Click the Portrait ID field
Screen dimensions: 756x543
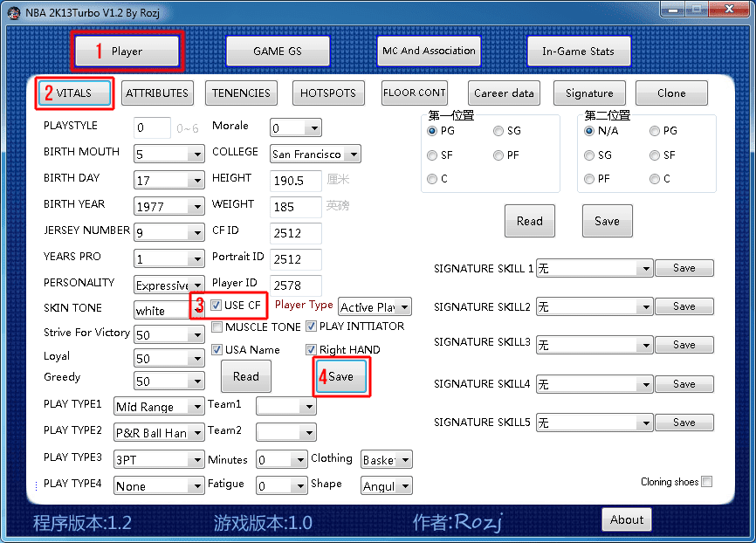[296, 259]
